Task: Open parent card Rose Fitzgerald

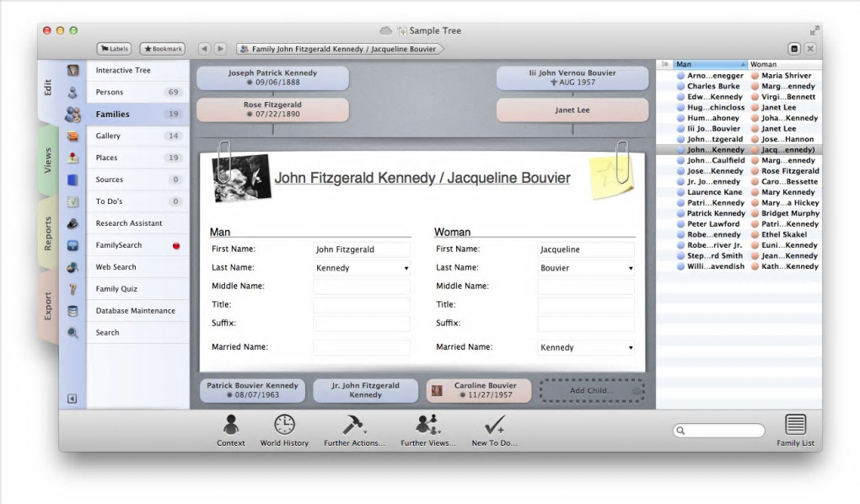Action: (x=272, y=110)
